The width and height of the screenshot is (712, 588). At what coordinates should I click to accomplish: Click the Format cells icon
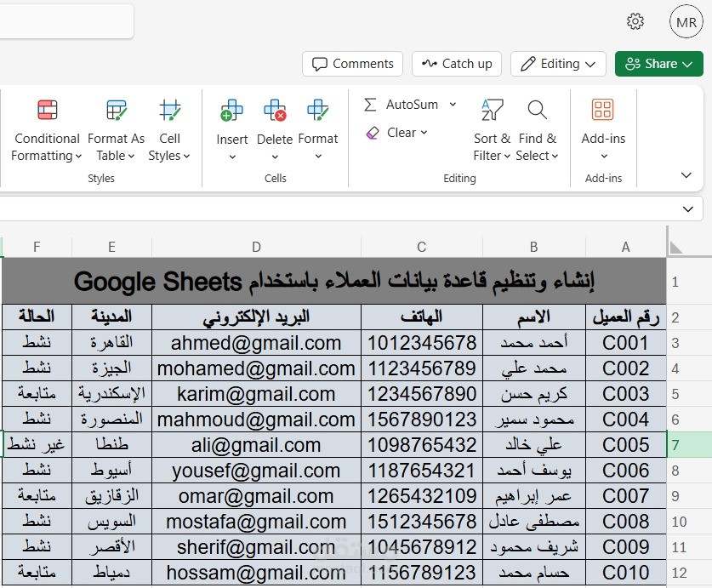[x=317, y=111]
